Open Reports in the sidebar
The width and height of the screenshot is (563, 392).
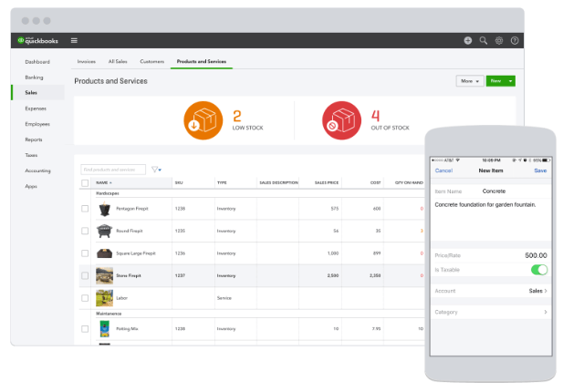(34, 139)
